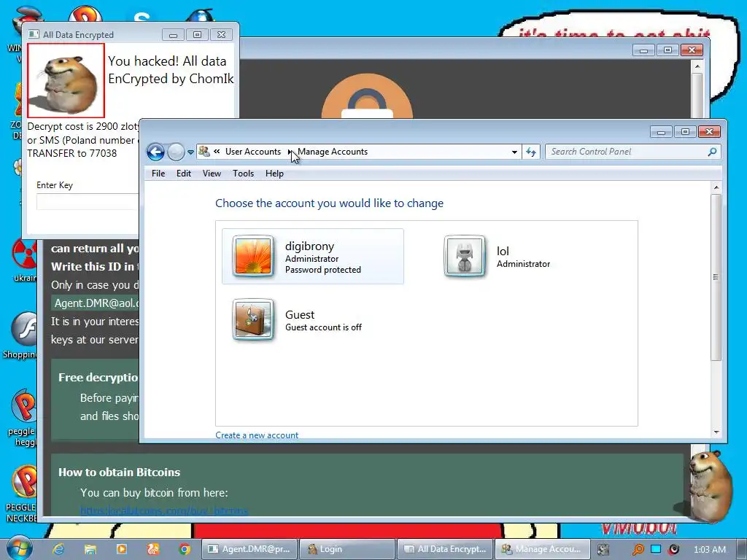Select the lol administrator account name
Viewport: 747px width, 560px height.
pyautogui.click(x=503, y=251)
